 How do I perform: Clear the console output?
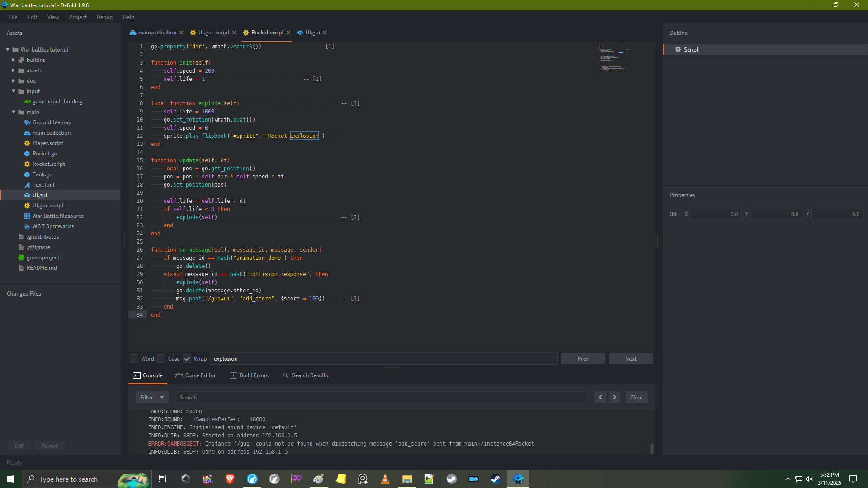click(x=637, y=398)
